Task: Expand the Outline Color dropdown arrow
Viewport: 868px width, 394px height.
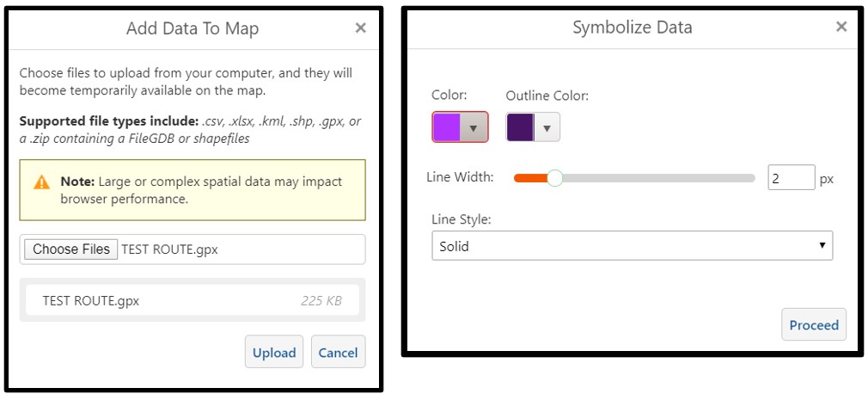Action: [x=547, y=127]
